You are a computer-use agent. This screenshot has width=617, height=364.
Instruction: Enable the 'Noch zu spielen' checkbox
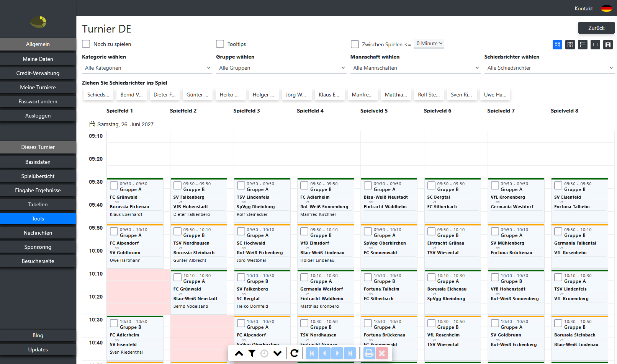pos(86,44)
